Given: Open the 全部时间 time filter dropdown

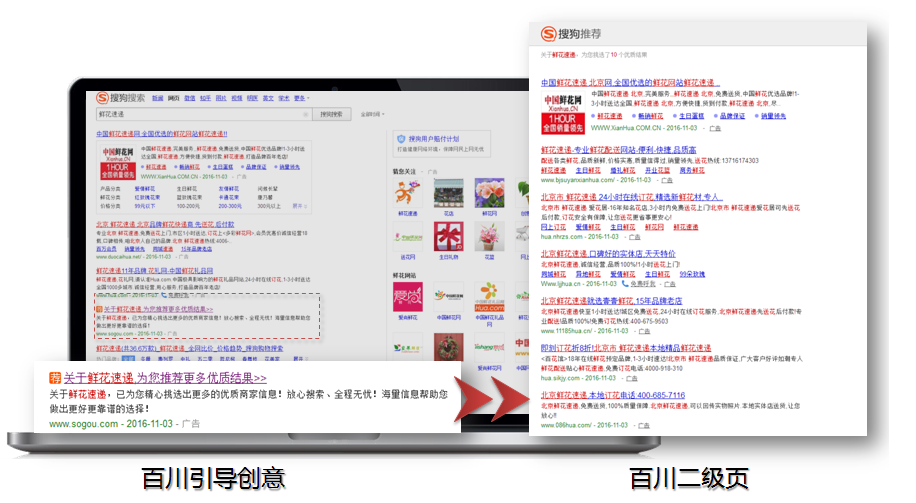Looking at the screenshot, I should pyautogui.click(x=372, y=115).
